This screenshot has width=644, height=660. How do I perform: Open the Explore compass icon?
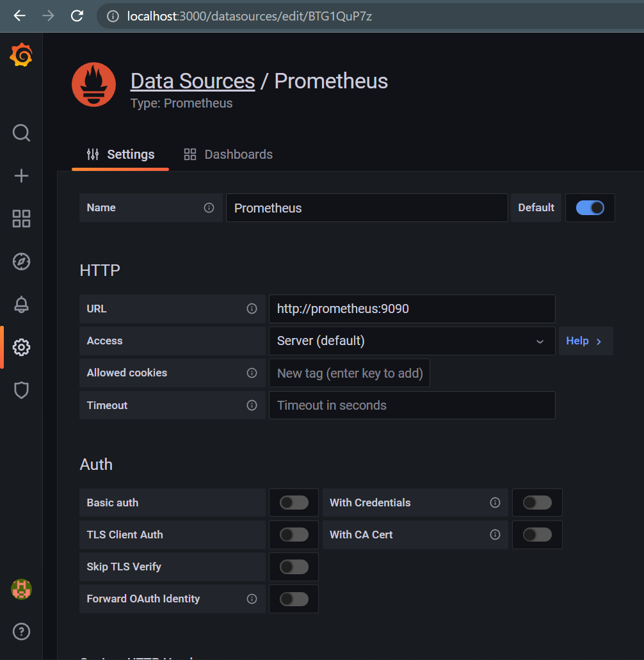coord(21,262)
